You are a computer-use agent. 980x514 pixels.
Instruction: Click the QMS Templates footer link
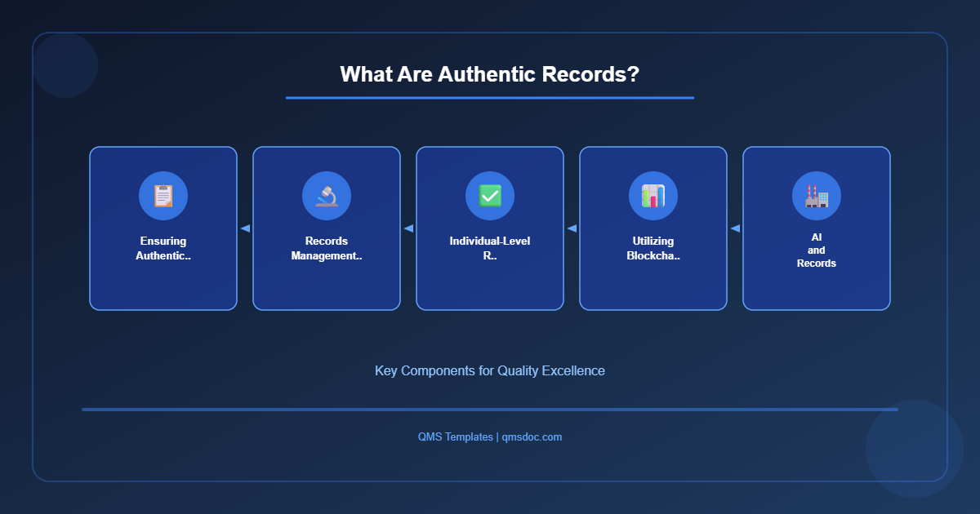click(454, 436)
